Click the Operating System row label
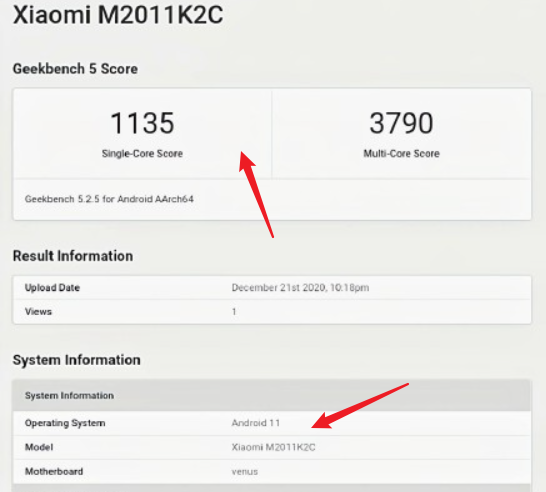 click(65, 423)
